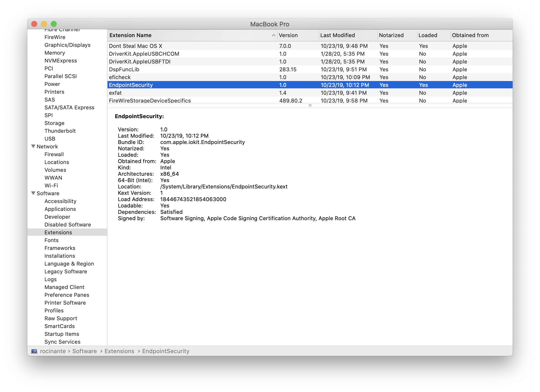Sort list by Loaded column
Image resolution: width=540 pixels, height=392 pixels.
428,35
